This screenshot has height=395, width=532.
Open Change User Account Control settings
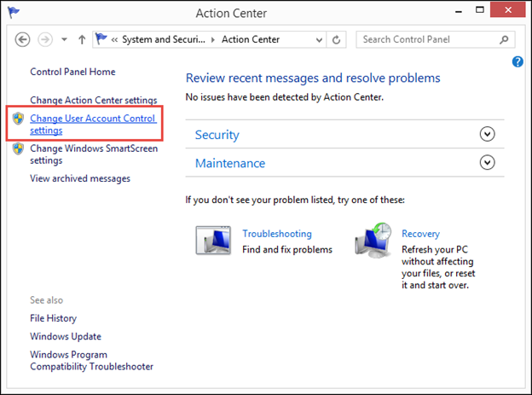(x=93, y=125)
